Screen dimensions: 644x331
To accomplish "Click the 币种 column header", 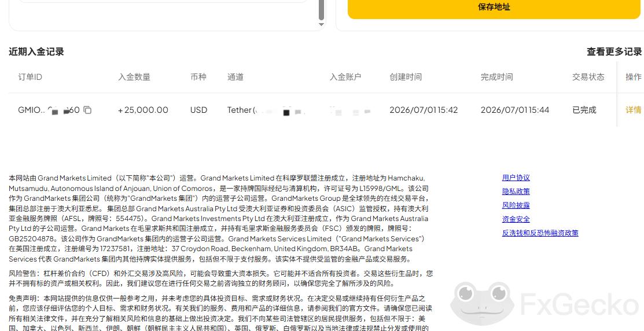I will 198,77.
